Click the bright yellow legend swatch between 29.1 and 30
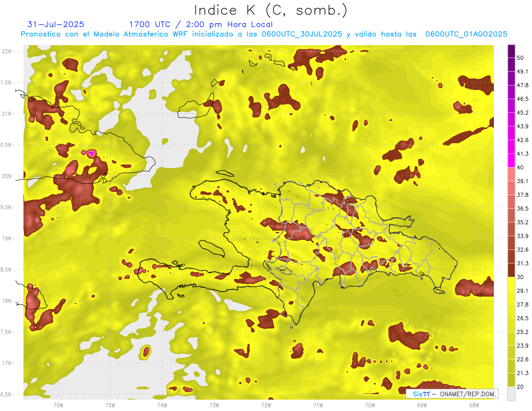The height and width of the screenshot is (411, 532). pyautogui.click(x=511, y=284)
